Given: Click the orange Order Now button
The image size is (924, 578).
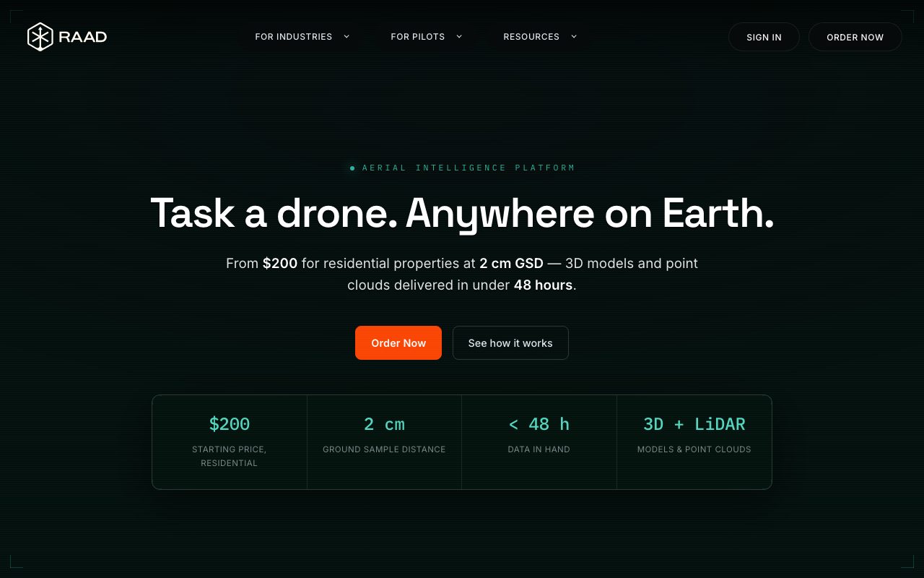Looking at the screenshot, I should click(x=398, y=342).
